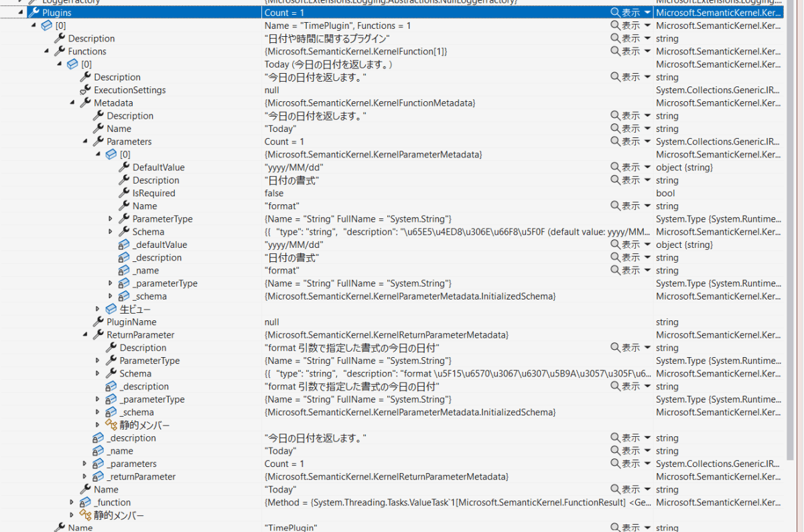Click 表示 in the Plugins row
804x532 pixels.
coord(630,13)
